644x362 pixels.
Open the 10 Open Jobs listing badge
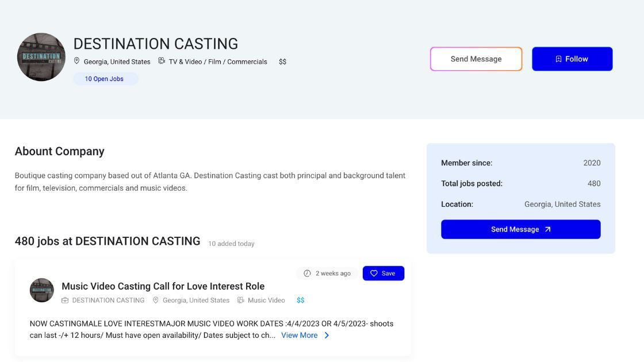click(106, 79)
